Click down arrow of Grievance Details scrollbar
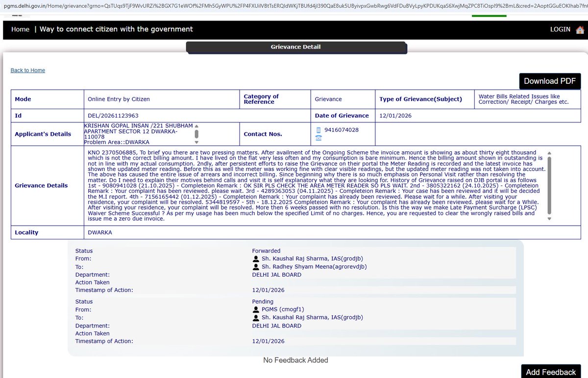Screen dimensions: 588x378 pos(549,219)
